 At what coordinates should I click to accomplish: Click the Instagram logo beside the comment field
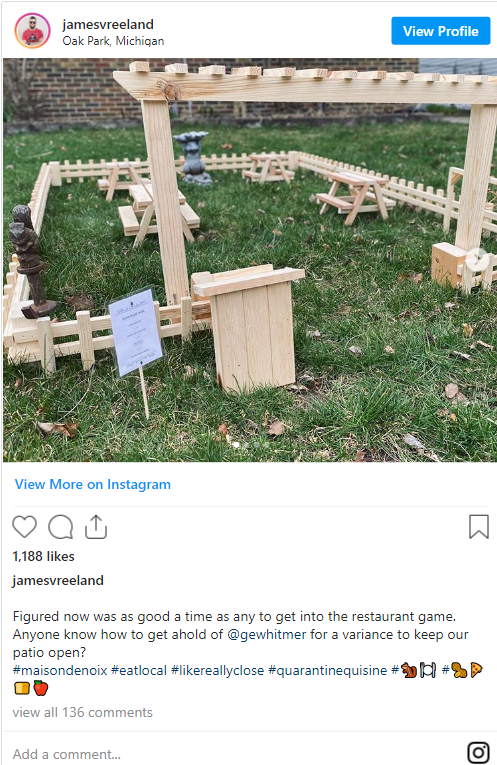tap(478, 752)
